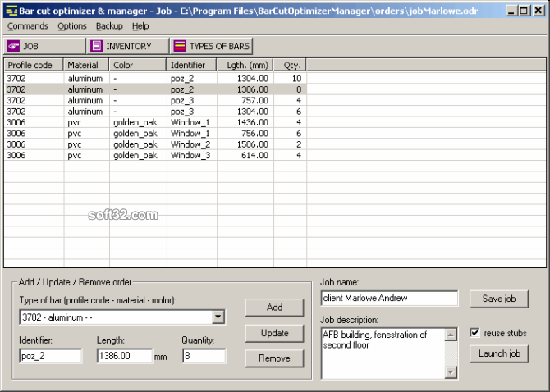Toggle the reuse stubs checkbox

point(474,332)
